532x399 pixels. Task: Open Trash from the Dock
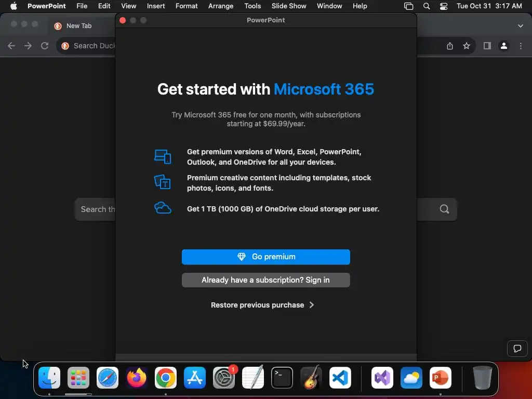tap(482, 378)
